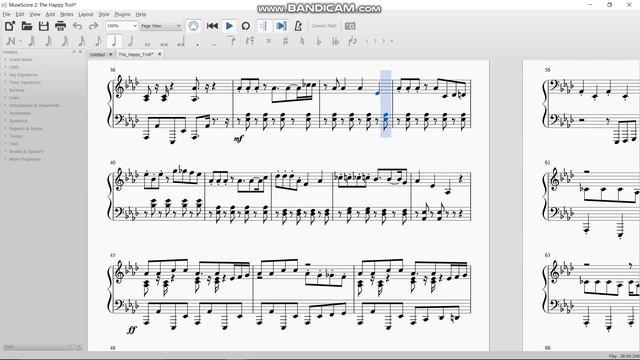Viewport: 640px width, 360px height.
Task: Apply natural accidental
Action: [302, 41]
